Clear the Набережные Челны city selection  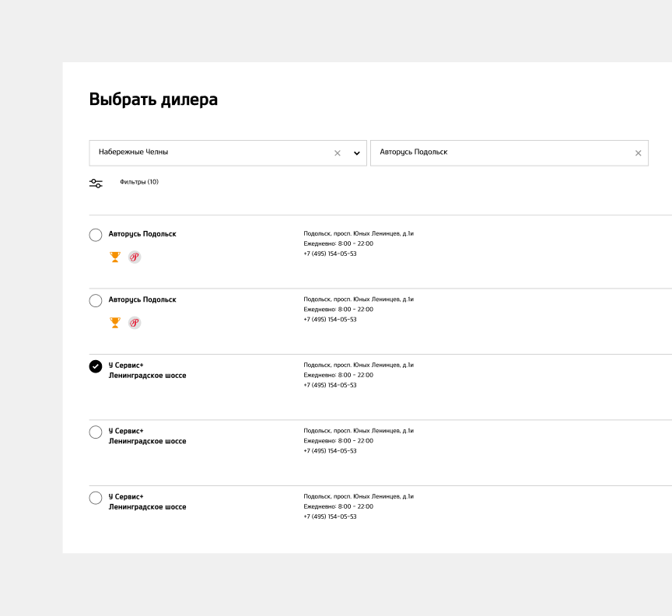tap(338, 153)
